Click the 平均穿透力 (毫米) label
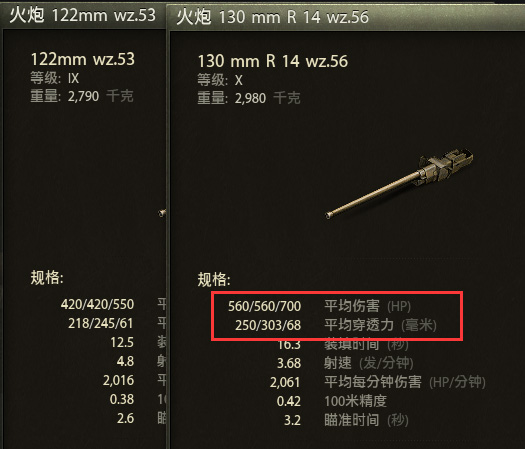The height and width of the screenshot is (449, 525). [x=380, y=325]
